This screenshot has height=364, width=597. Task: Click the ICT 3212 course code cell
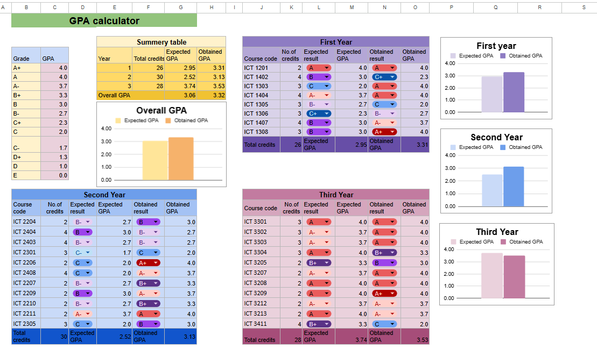261,304
